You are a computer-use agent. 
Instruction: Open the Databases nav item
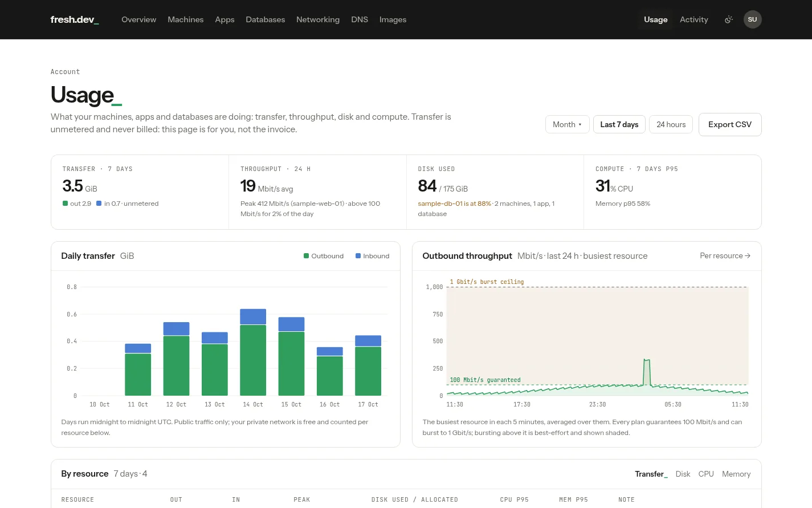265,19
